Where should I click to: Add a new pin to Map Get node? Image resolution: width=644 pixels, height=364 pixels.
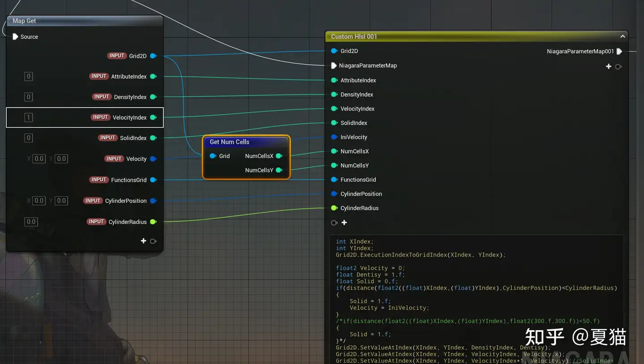(144, 241)
